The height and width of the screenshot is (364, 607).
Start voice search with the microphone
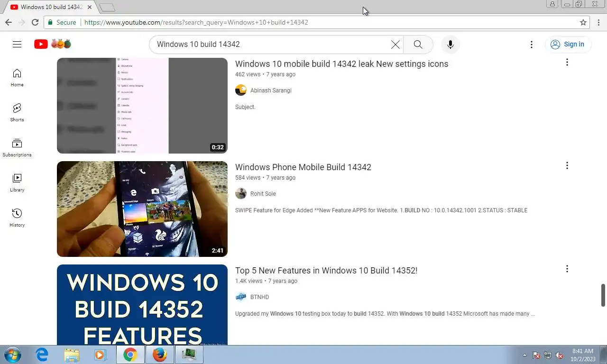pos(451,44)
